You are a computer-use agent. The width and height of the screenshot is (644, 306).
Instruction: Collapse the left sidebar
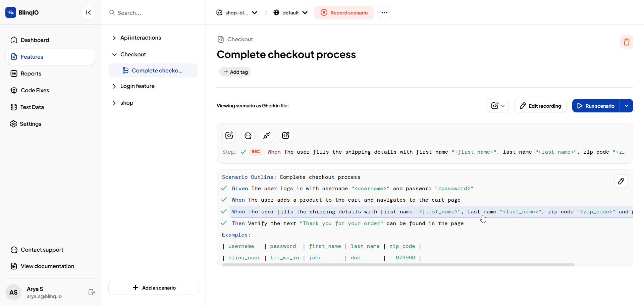point(89,12)
